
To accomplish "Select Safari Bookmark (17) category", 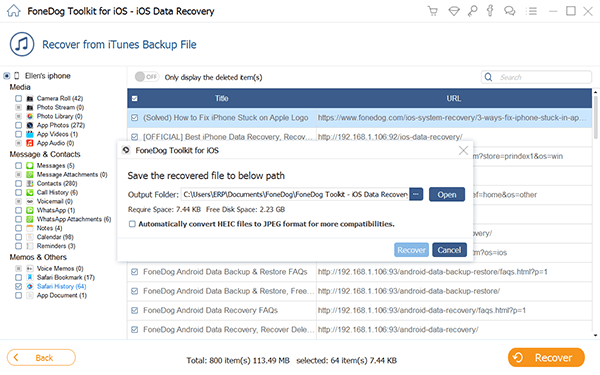I will click(66, 277).
